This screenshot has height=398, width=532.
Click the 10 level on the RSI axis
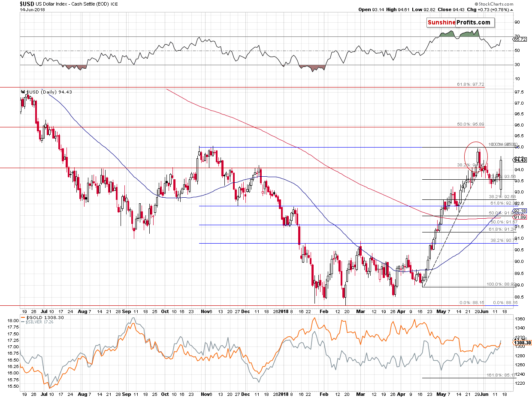coord(517,78)
